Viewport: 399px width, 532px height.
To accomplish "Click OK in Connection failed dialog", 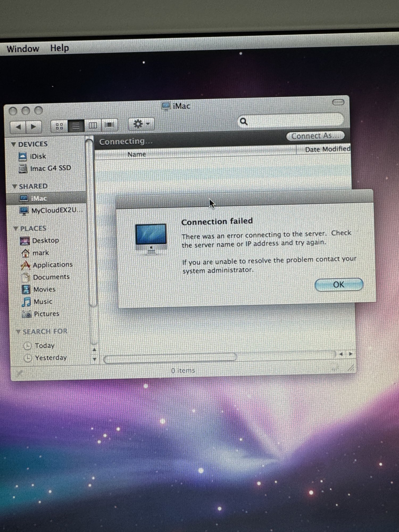I will click(x=339, y=285).
